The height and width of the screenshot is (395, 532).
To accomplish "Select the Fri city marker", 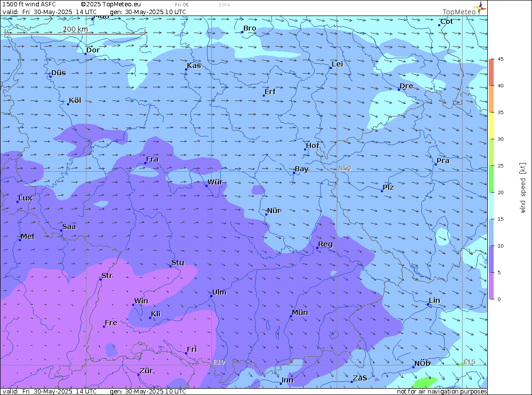I will click(x=186, y=353).
